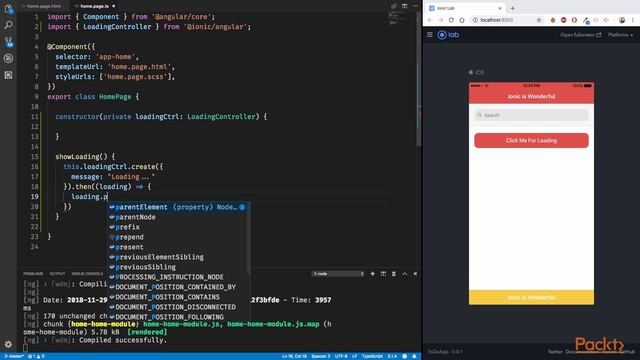Switch to the PROBLEMS panel tab
Image resolution: width=640 pixels, height=360 pixels.
point(33,274)
